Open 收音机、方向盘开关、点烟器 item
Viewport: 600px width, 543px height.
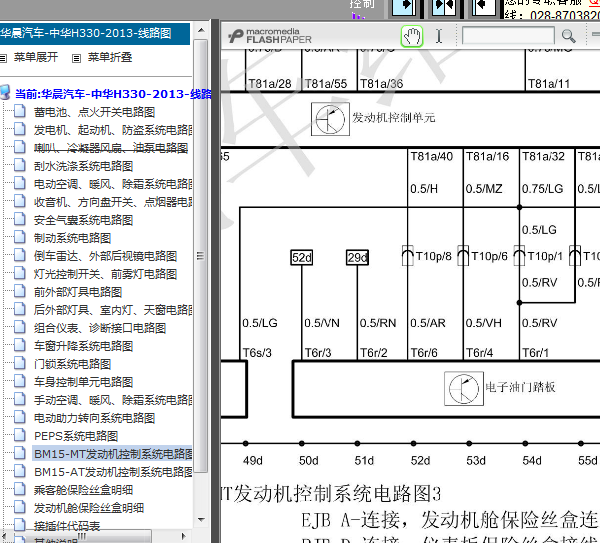click(113, 202)
